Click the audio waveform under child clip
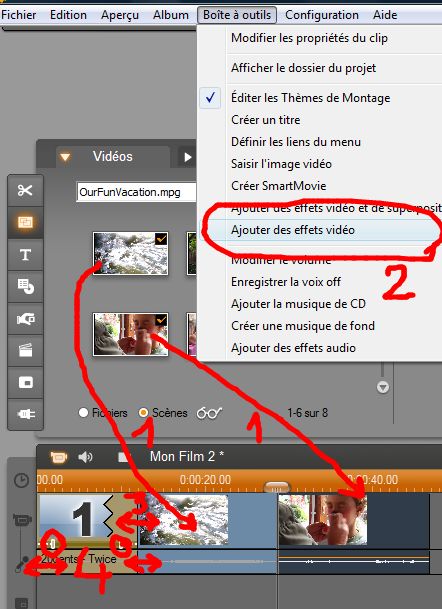 tap(353, 561)
